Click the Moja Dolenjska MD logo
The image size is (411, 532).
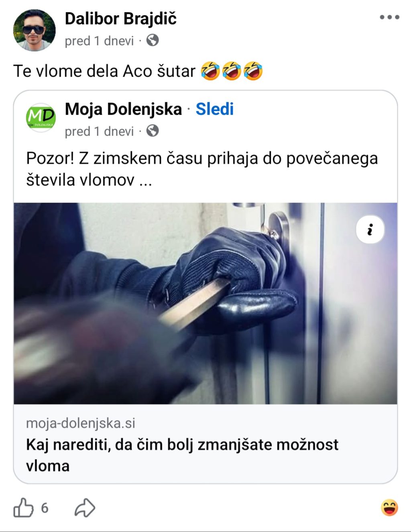point(41,118)
